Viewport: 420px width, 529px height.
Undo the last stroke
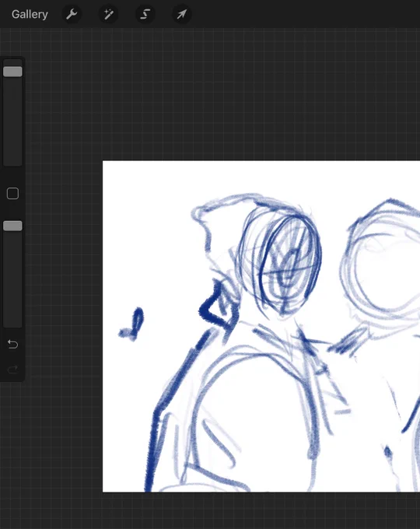(12, 344)
